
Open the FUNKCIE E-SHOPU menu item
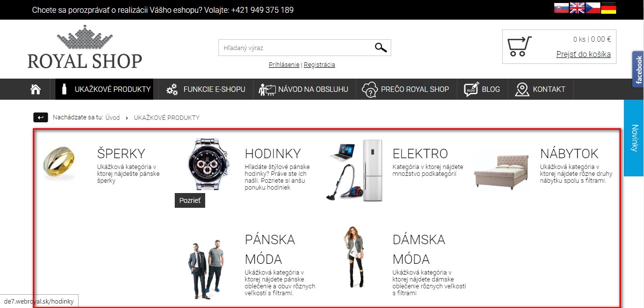tap(206, 89)
